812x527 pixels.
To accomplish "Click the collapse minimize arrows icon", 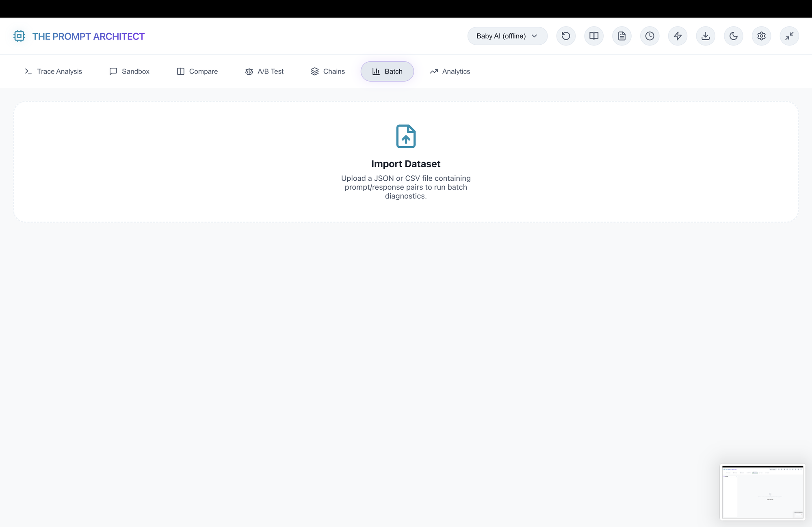I will pos(790,36).
